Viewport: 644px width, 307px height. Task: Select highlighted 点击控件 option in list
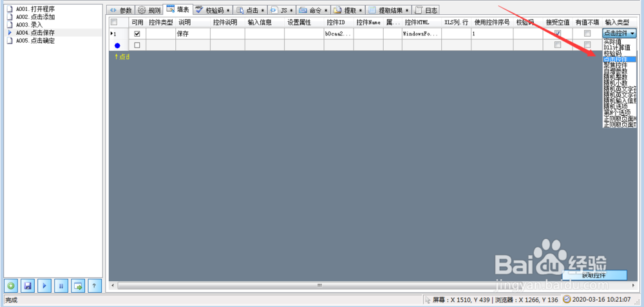pyautogui.click(x=620, y=59)
